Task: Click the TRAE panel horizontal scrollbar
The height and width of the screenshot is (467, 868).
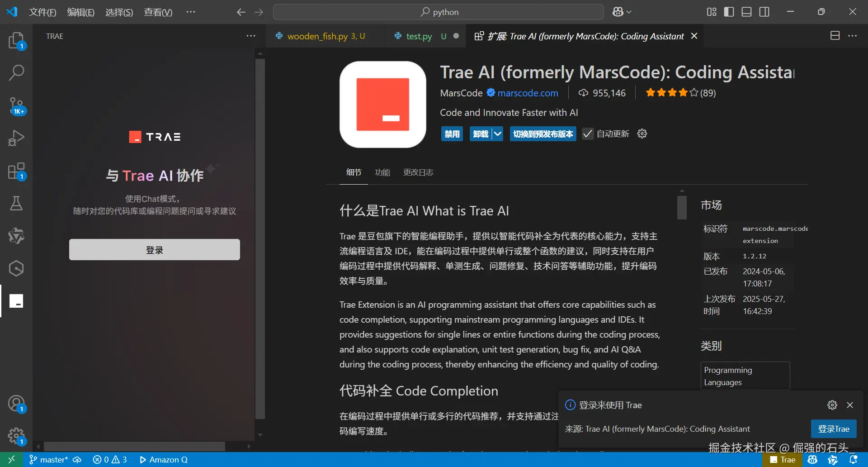Action: point(134,446)
